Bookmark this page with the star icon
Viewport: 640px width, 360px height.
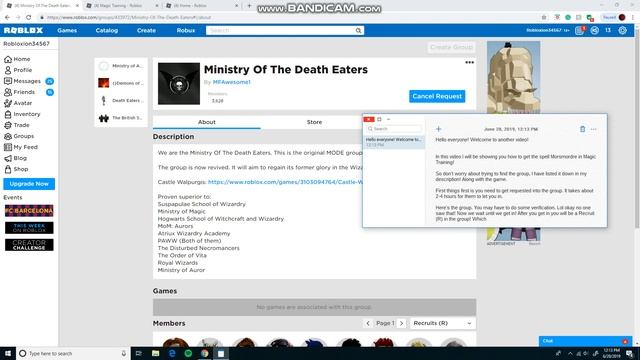point(544,18)
